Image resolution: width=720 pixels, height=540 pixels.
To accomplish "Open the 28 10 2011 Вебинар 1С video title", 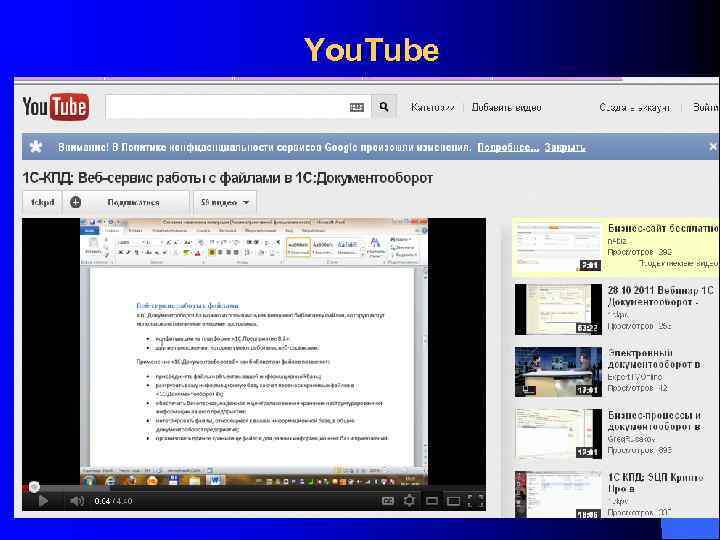I will coord(660,296).
